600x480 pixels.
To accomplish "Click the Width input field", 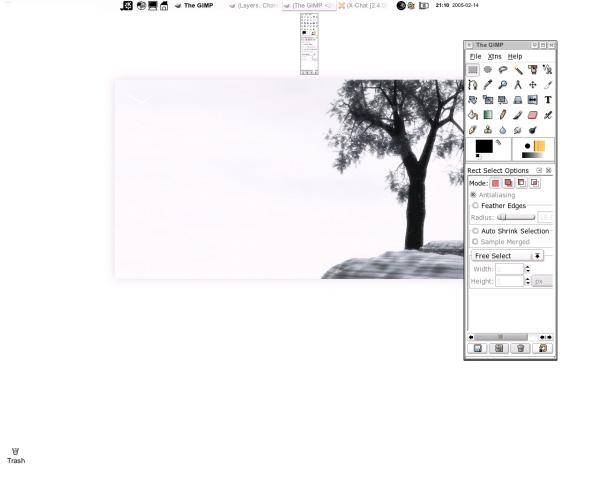I will (x=509, y=269).
